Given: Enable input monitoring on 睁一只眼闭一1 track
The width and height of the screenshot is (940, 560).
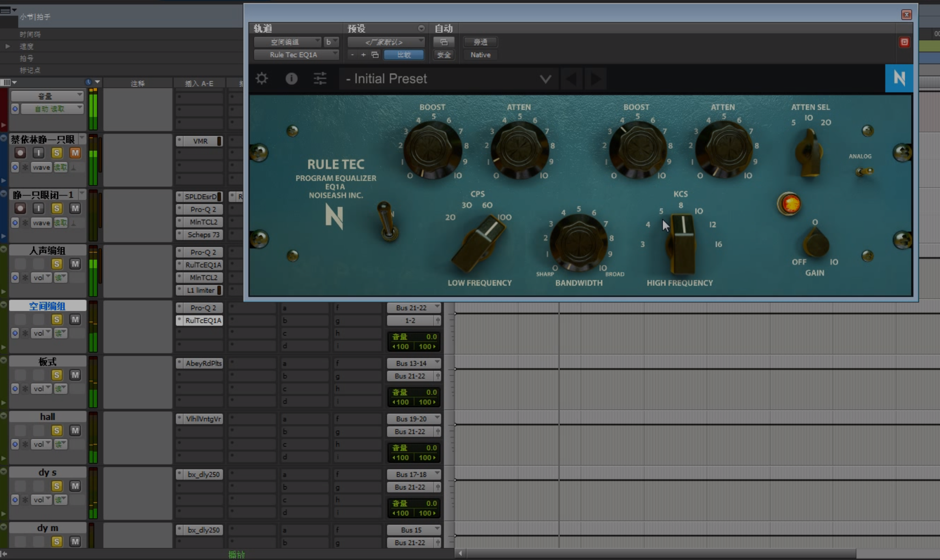Looking at the screenshot, I should [39, 208].
